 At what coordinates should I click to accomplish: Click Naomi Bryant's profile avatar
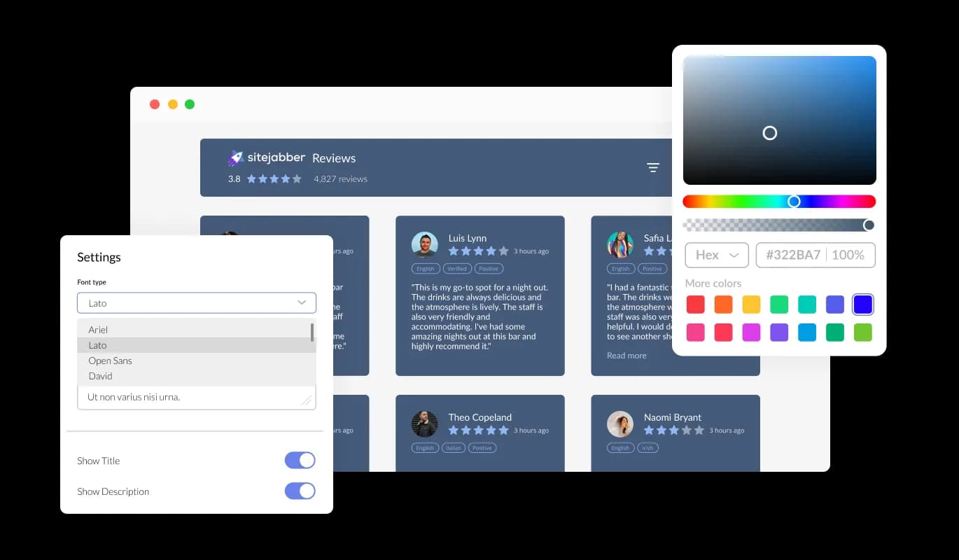620,423
